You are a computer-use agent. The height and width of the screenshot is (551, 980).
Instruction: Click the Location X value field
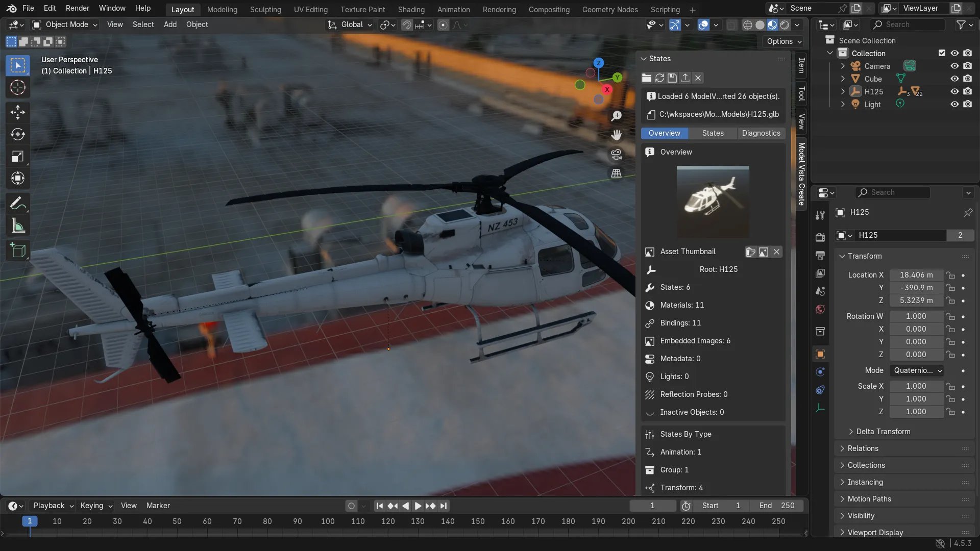pos(916,275)
